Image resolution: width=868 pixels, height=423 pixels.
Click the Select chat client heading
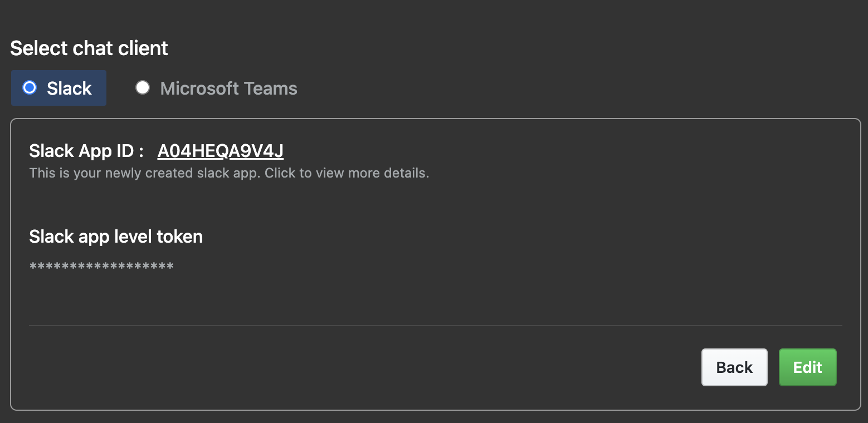(89, 48)
